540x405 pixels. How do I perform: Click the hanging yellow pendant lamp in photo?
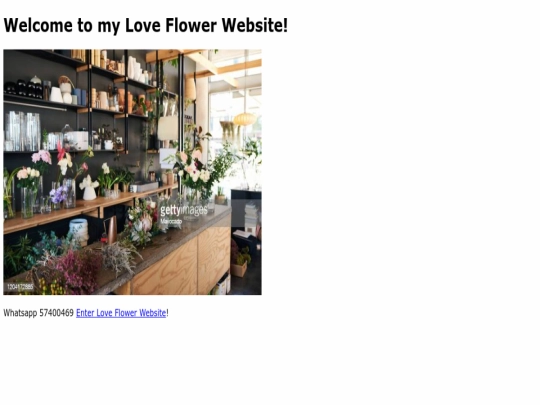point(245,119)
